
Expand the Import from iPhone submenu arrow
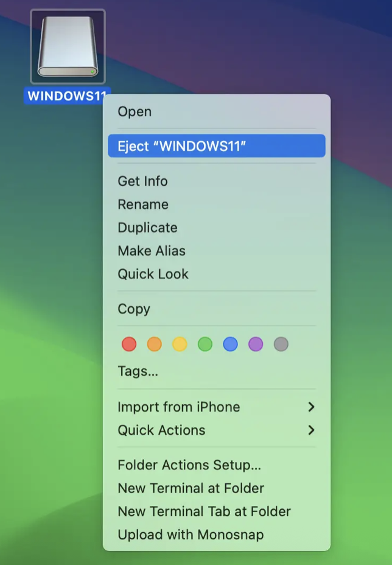pyautogui.click(x=311, y=407)
